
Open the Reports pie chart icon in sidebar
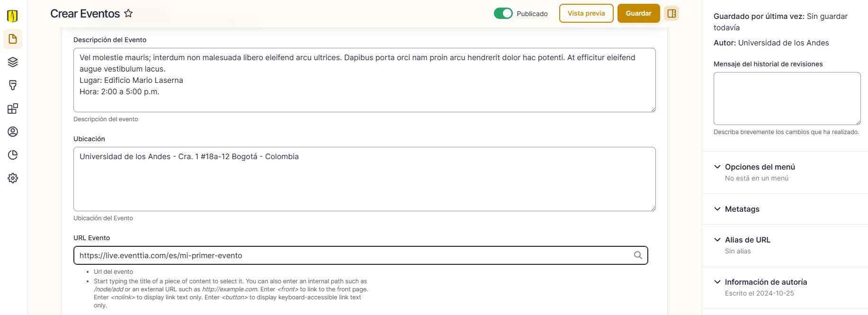tap(13, 155)
